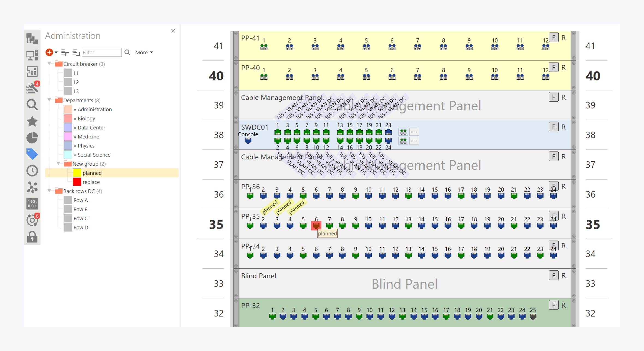The image size is (644, 351).
Task: Open the IP address icon in sidebar
Action: click(x=32, y=204)
